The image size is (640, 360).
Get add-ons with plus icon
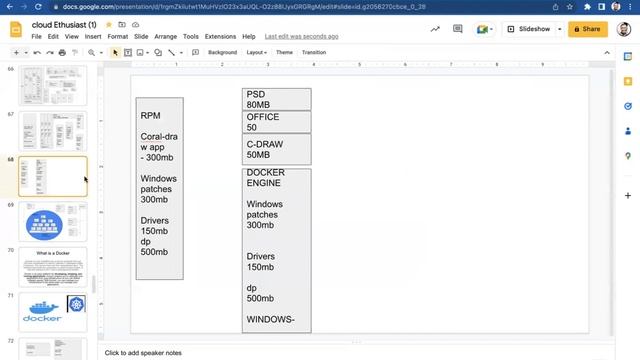coord(628,196)
